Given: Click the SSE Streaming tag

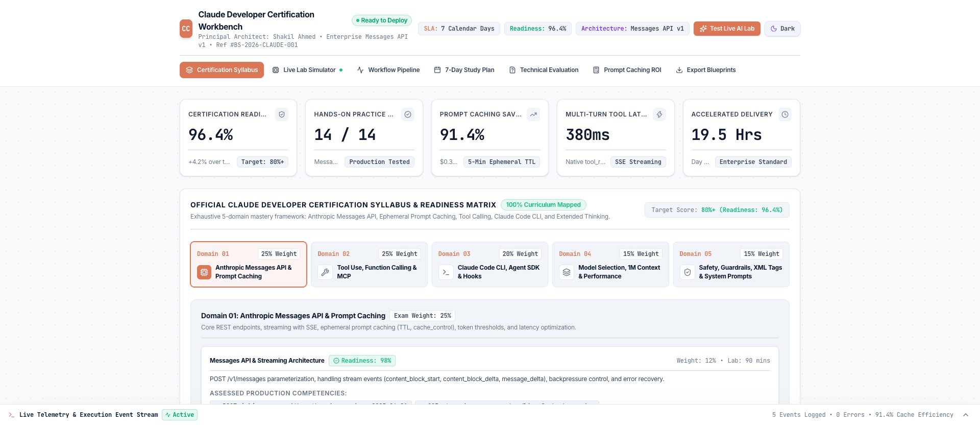Looking at the screenshot, I should (x=638, y=162).
